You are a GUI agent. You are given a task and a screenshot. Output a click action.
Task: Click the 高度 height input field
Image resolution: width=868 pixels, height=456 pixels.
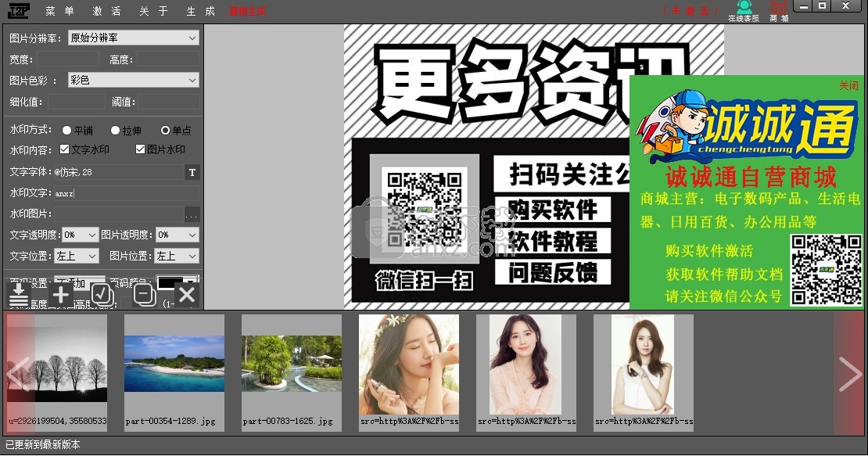coord(167,59)
